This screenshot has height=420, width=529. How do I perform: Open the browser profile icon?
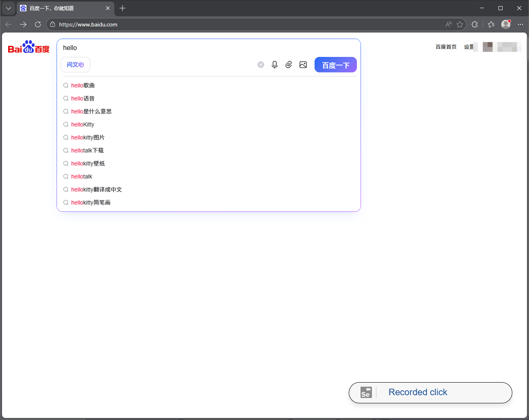[x=506, y=24]
